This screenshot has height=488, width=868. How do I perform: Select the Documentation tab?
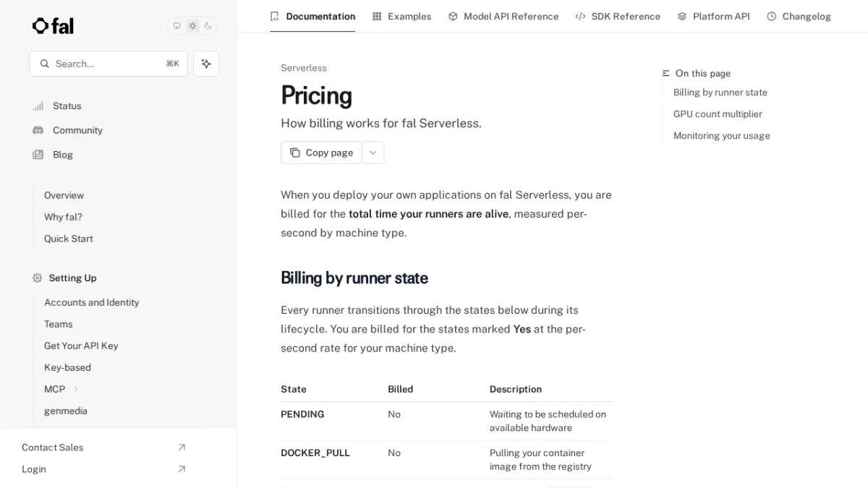312,16
